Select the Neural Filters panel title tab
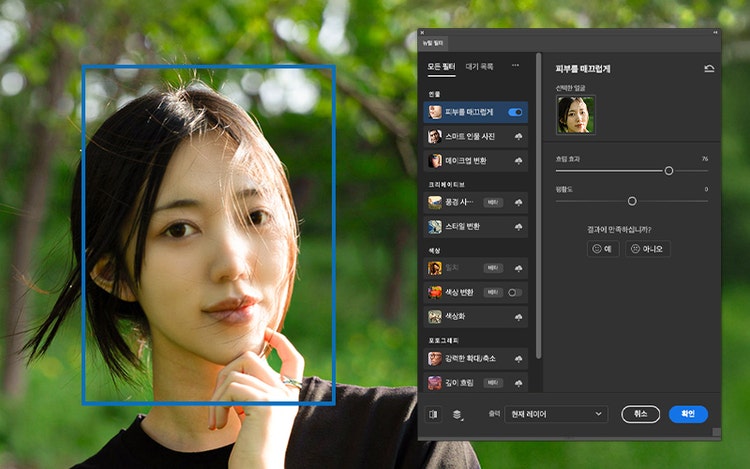Image resolution: width=750 pixels, height=469 pixels. click(433, 43)
